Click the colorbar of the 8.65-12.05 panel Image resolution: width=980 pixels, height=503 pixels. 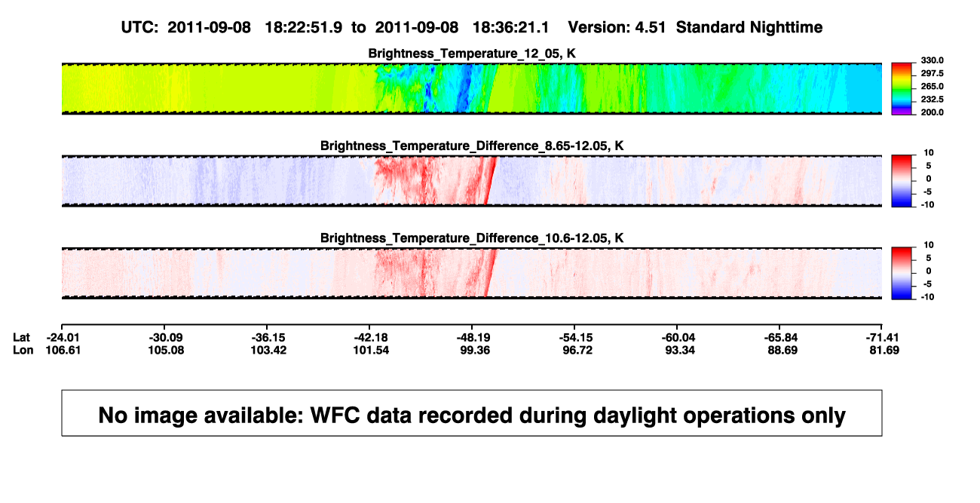click(x=902, y=181)
